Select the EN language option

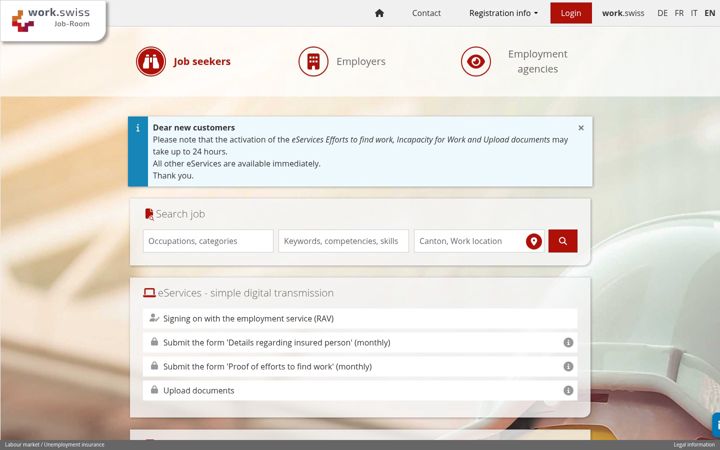(709, 13)
